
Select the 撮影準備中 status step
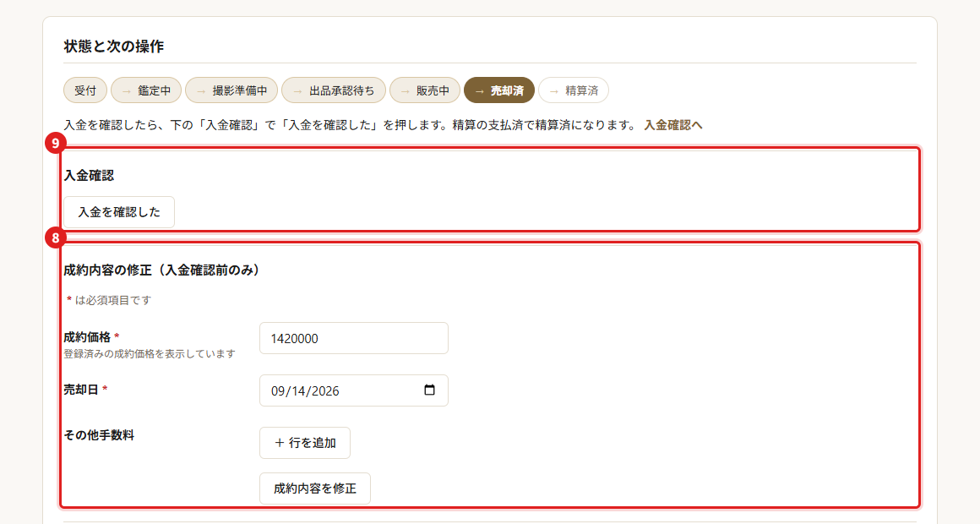(231, 90)
